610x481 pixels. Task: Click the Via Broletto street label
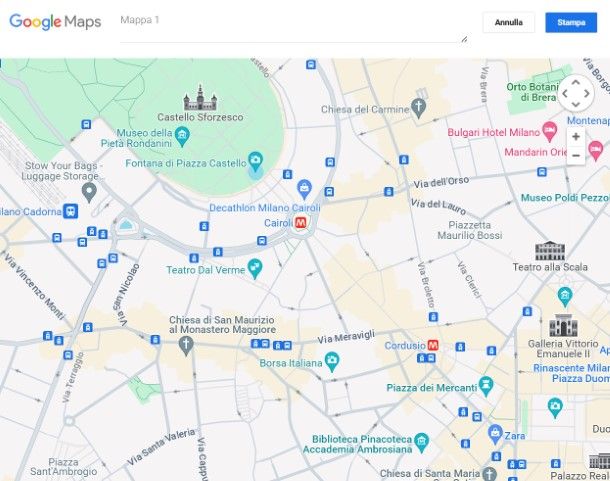tap(426, 285)
